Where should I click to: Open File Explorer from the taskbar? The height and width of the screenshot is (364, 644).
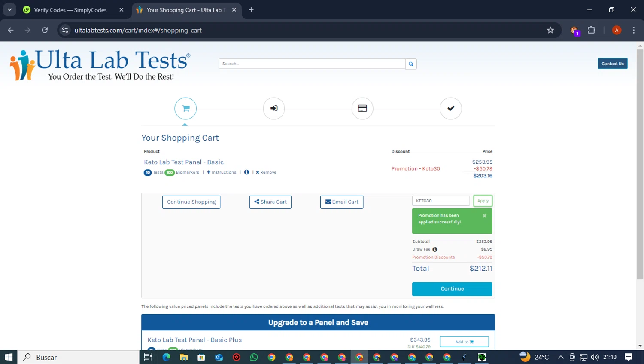(184, 357)
